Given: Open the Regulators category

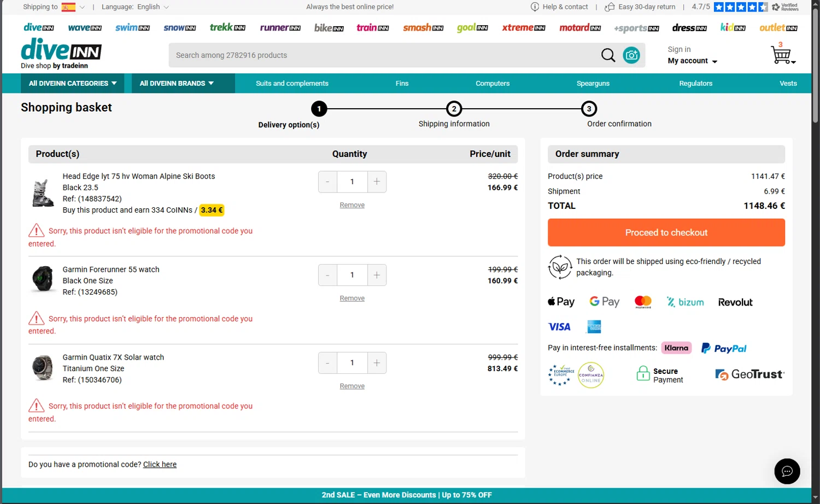Looking at the screenshot, I should pos(695,84).
